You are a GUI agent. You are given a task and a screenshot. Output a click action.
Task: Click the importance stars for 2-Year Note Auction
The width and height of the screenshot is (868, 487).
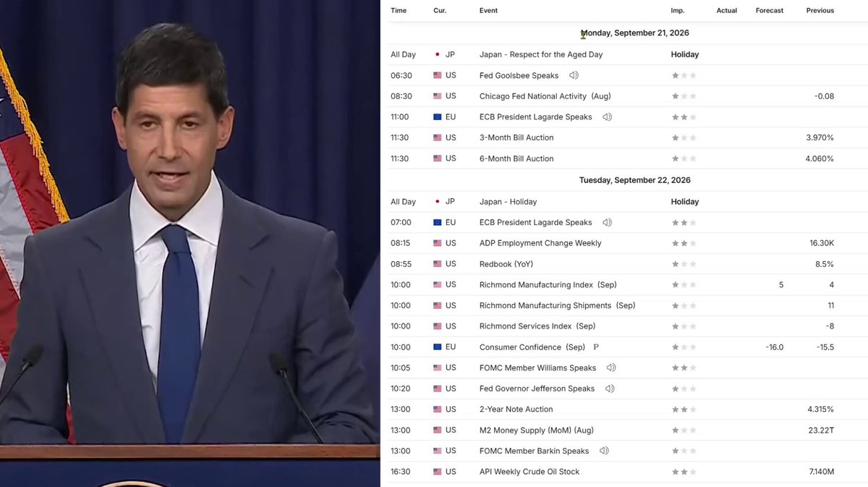[x=684, y=410]
